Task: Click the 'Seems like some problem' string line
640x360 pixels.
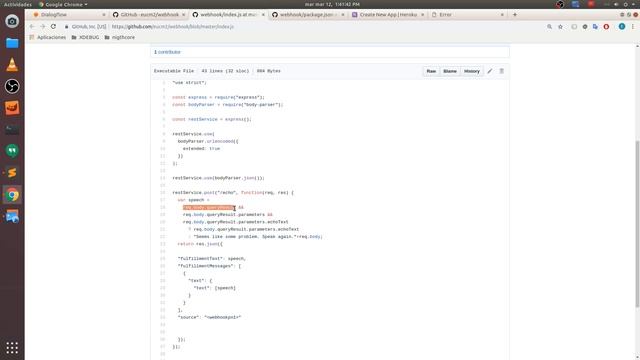Action: [x=256, y=236]
